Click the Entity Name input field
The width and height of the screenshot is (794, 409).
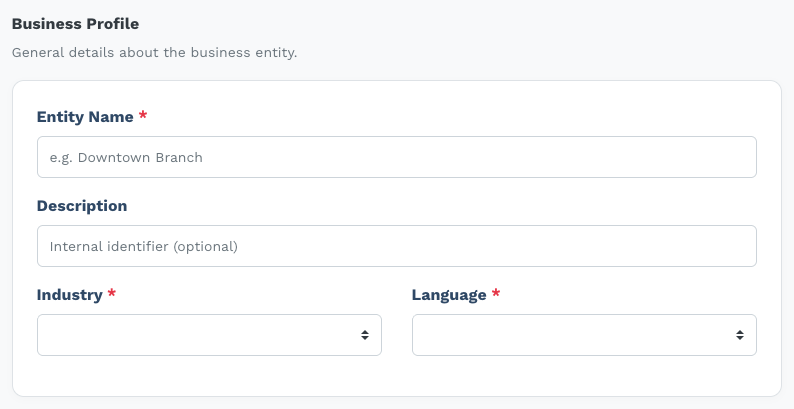pos(396,157)
